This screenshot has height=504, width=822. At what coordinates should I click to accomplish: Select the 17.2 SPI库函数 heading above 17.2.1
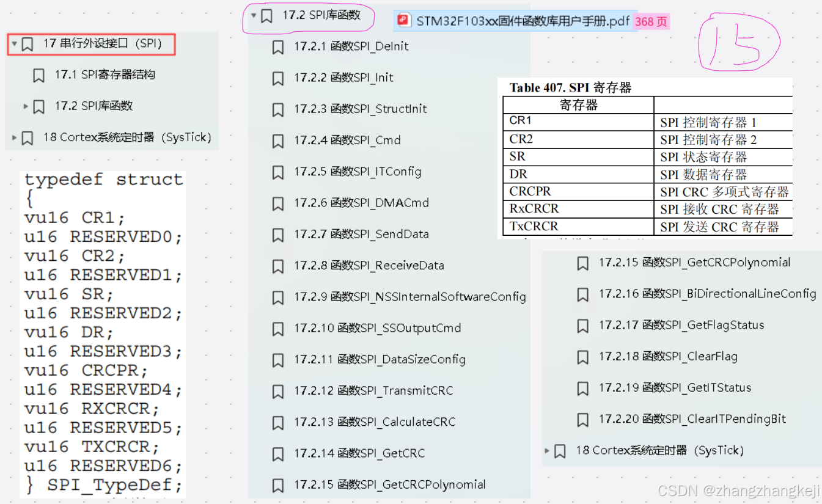click(x=321, y=16)
